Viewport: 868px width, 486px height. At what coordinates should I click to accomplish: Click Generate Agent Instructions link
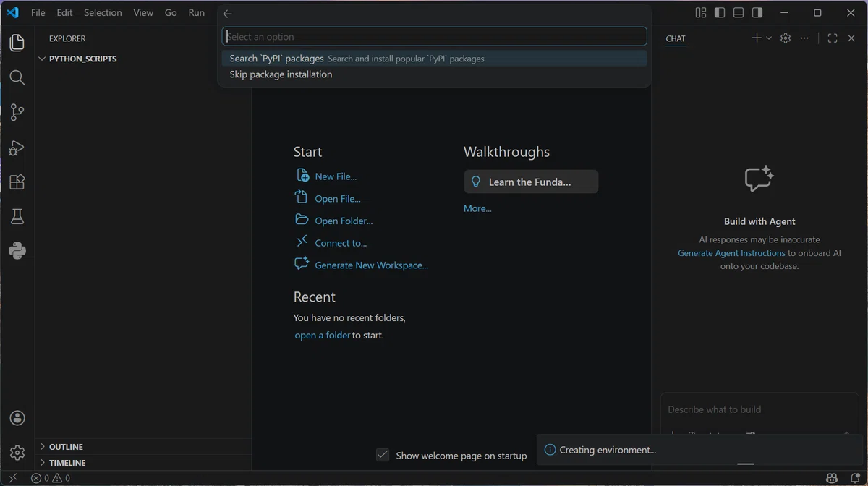(731, 253)
